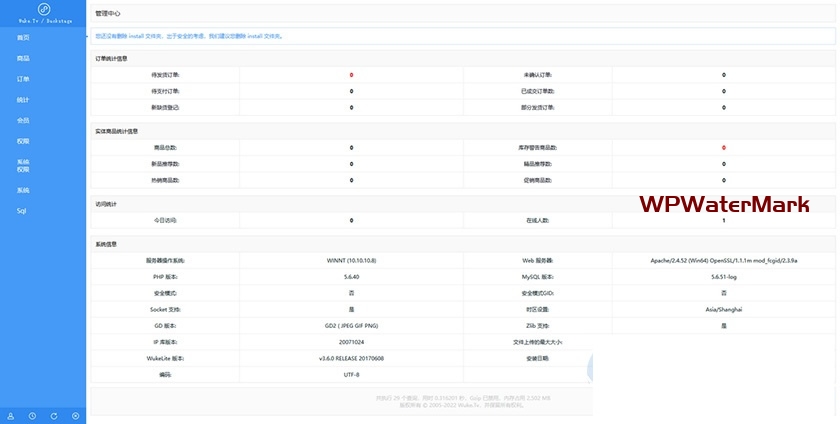
Task: Open the 系统 sidebar menu
Action: [x=23, y=190]
